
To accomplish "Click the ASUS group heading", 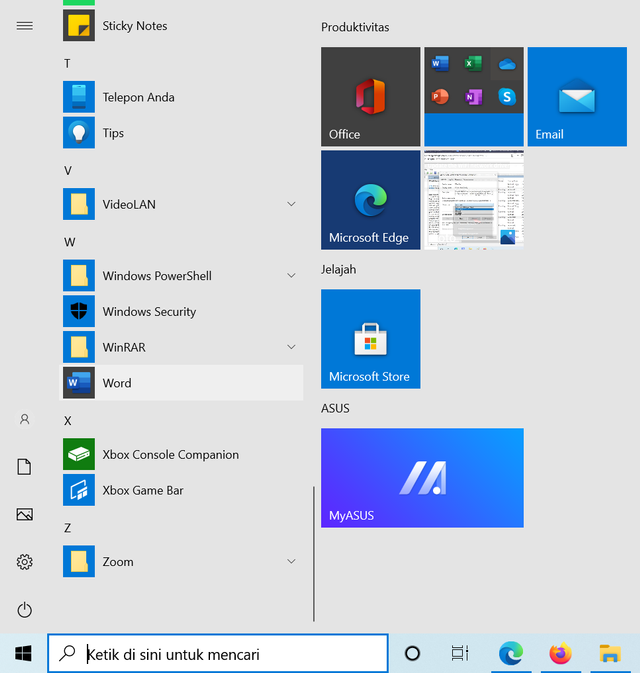I will (x=335, y=408).
